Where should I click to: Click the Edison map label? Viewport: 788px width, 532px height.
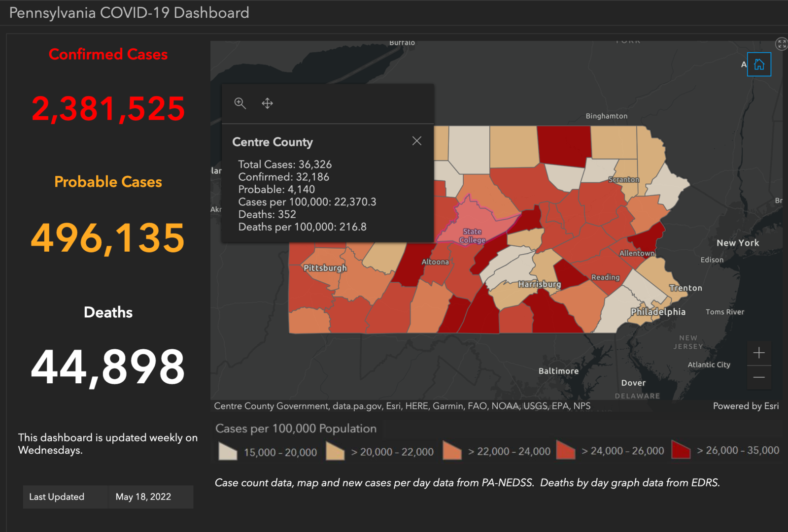coord(712,260)
